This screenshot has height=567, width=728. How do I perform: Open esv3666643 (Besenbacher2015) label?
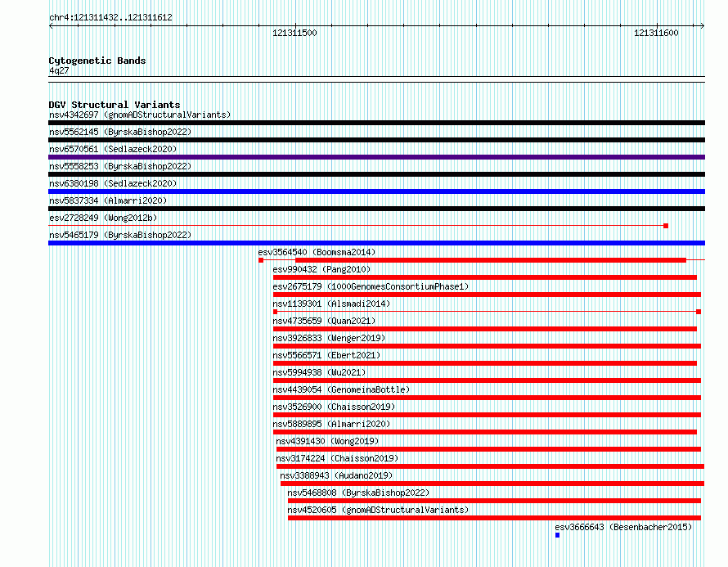coord(623,527)
